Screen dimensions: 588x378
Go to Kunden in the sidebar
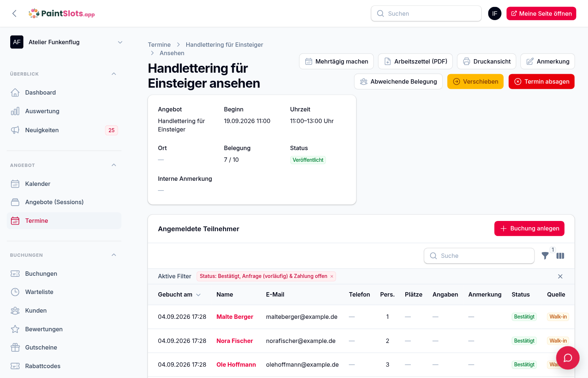pyautogui.click(x=64, y=310)
